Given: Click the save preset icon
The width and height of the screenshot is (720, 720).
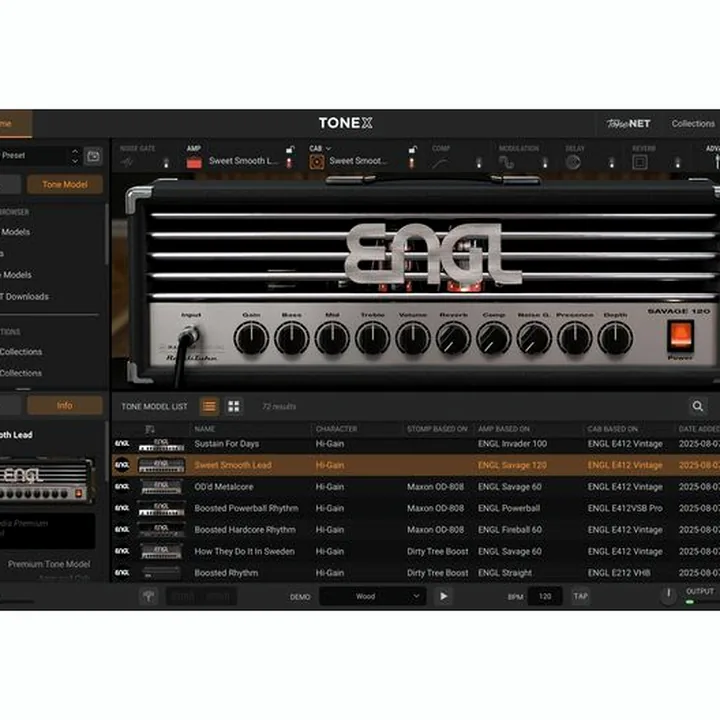Looking at the screenshot, I should point(94,156).
